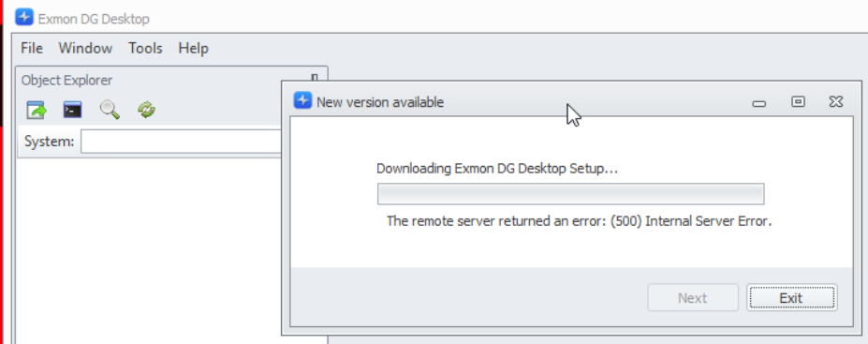Click the magnifying glass search icon
Image resolution: width=868 pixels, height=344 pixels.
[x=110, y=110]
